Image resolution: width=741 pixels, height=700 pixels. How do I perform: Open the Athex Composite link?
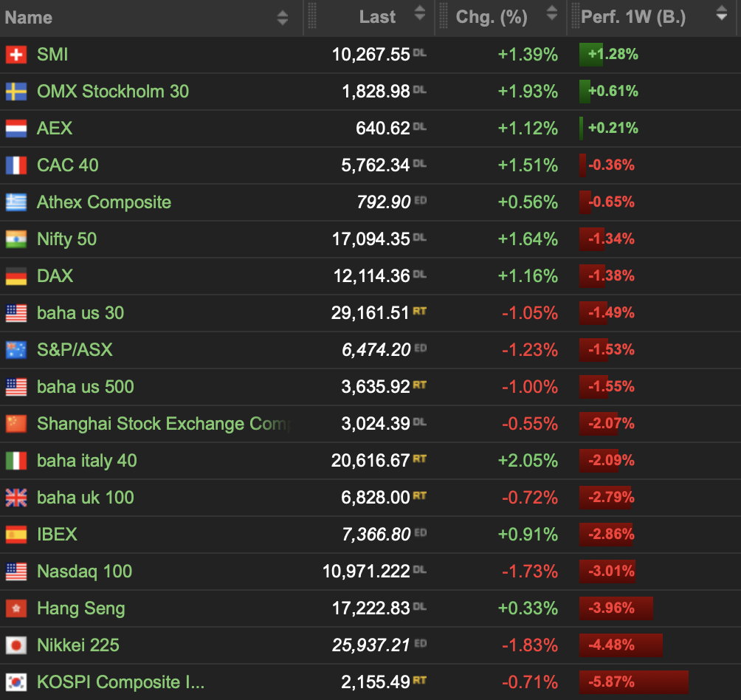[104, 202]
